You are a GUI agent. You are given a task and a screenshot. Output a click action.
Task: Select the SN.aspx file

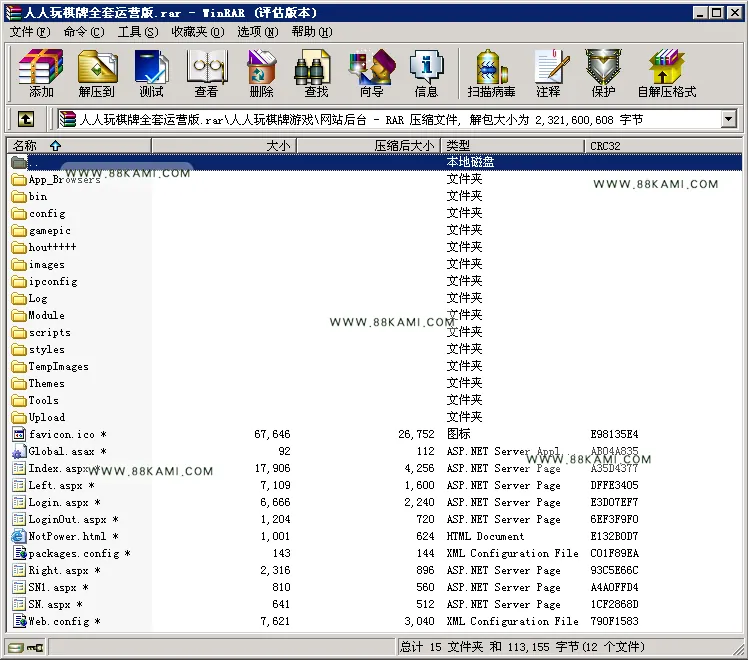click(x=374, y=604)
